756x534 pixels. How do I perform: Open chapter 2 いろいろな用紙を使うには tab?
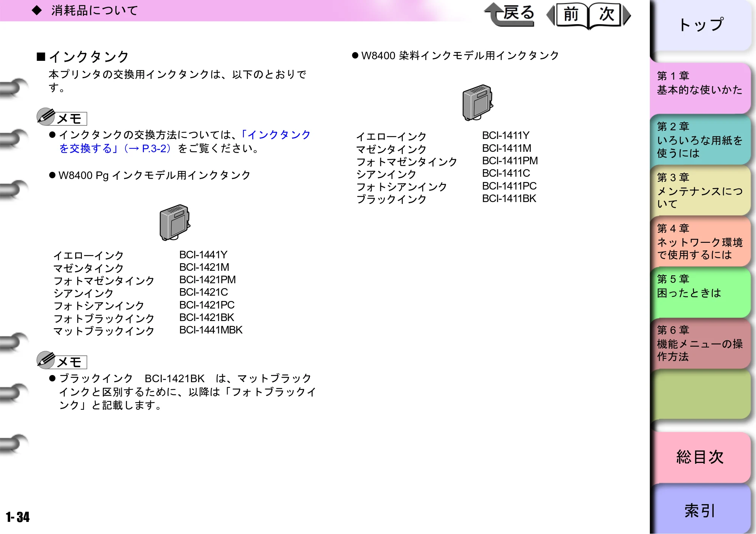(x=700, y=139)
